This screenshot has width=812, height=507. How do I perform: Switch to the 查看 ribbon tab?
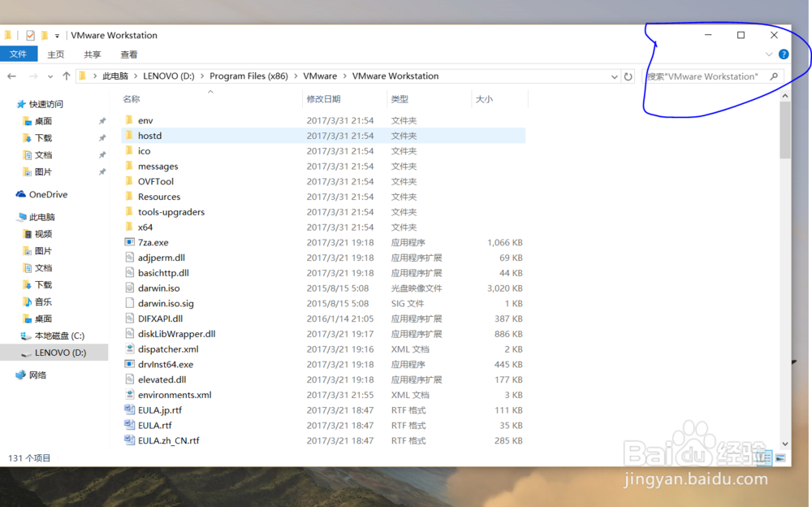(129, 54)
